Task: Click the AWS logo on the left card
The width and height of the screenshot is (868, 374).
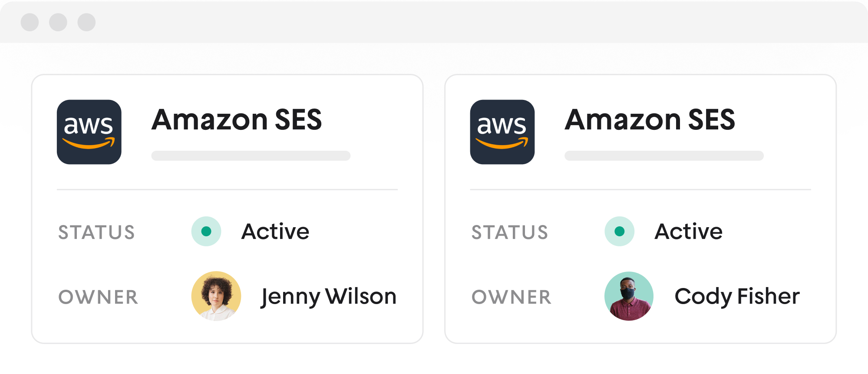Action: [89, 132]
